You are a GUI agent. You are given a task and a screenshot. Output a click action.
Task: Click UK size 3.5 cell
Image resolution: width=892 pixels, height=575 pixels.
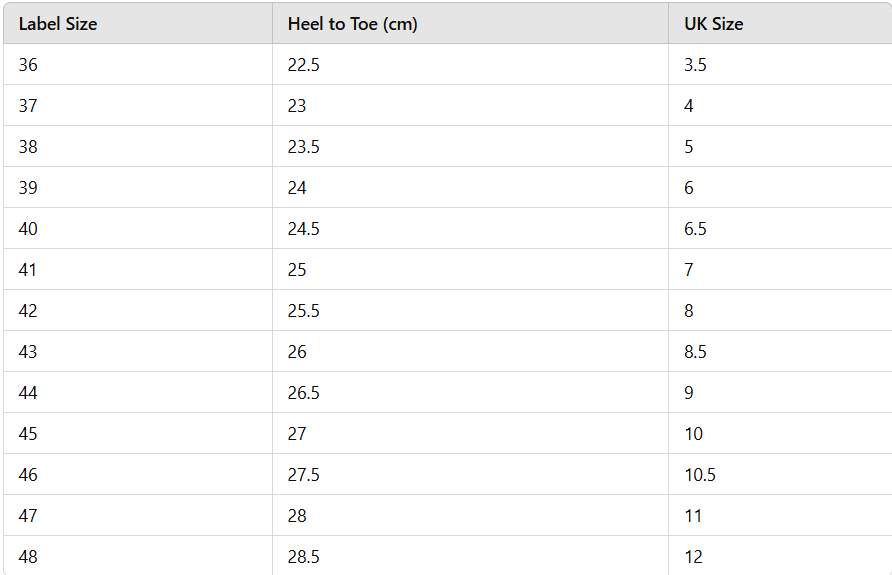pos(695,65)
